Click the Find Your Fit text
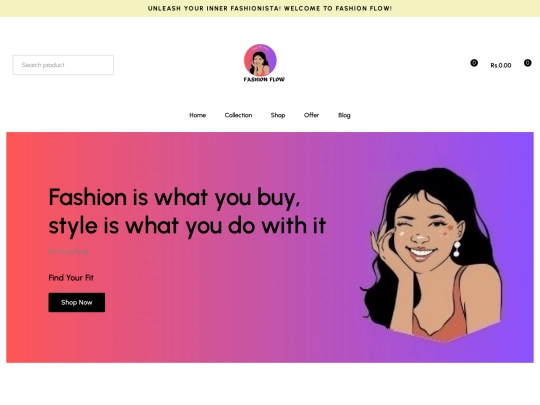This screenshot has width=540, height=405. coord(71,278)
